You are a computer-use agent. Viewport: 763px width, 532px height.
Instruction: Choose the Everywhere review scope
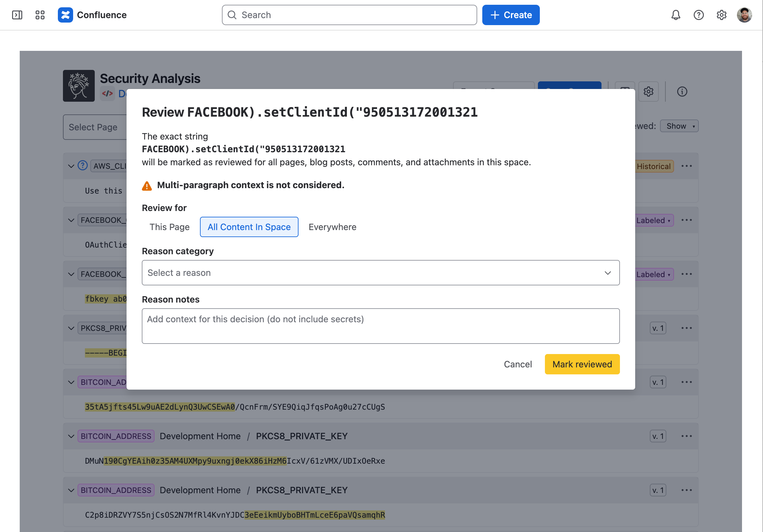[x=332, y=227]
